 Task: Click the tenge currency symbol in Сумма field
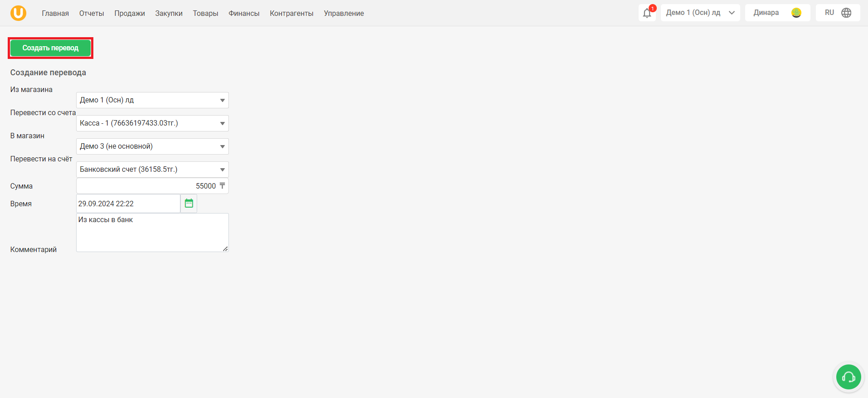click(x=222, y=186)
